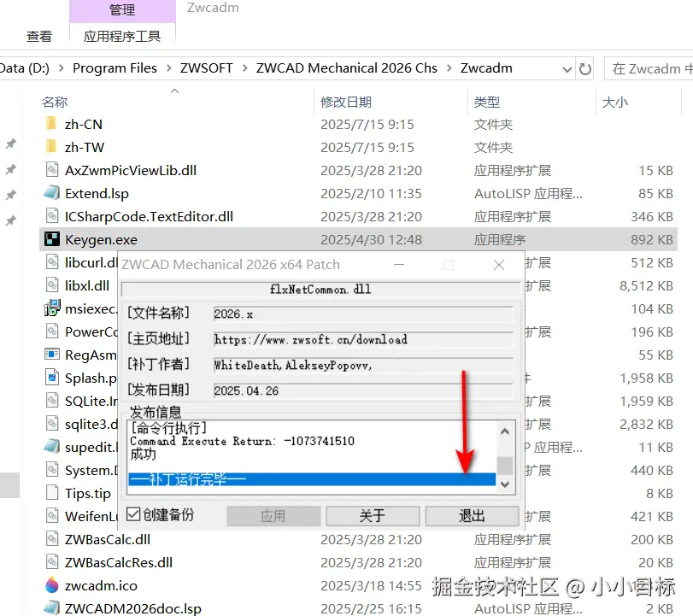
Task: Click the pin icon beside the zh-TW row
Action: pos(10,144)
